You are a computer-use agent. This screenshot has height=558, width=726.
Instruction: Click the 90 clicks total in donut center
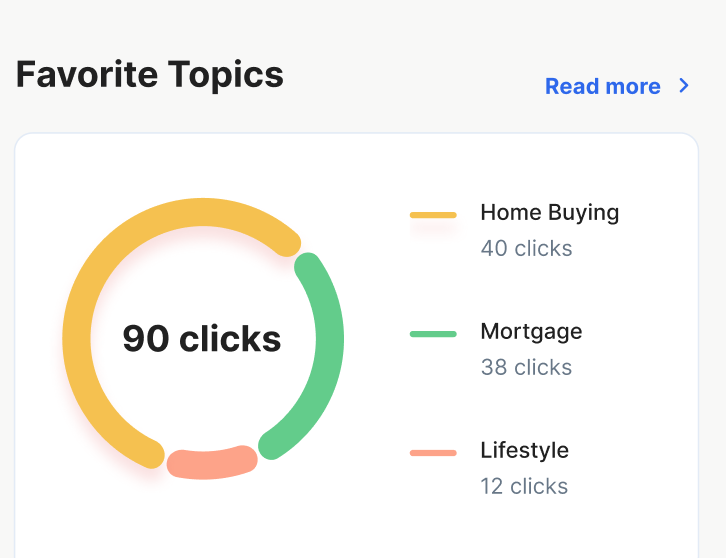[202, 339]
